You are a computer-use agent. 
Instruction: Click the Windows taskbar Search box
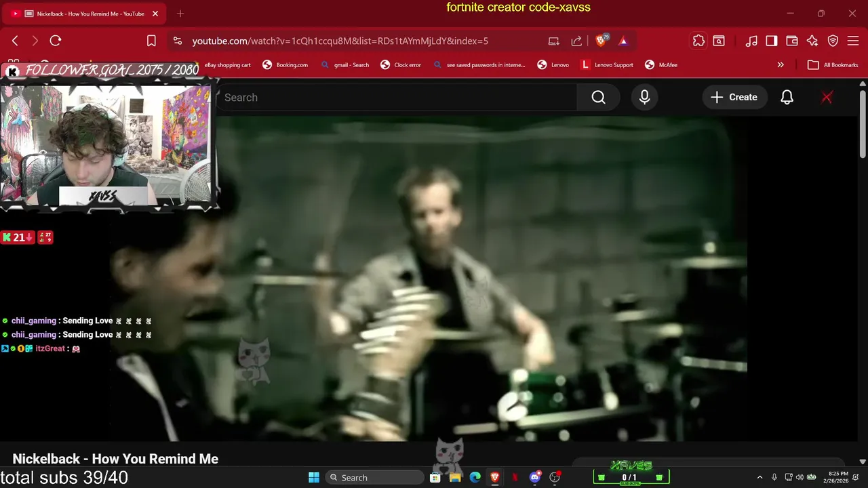[x=374, y=478]
